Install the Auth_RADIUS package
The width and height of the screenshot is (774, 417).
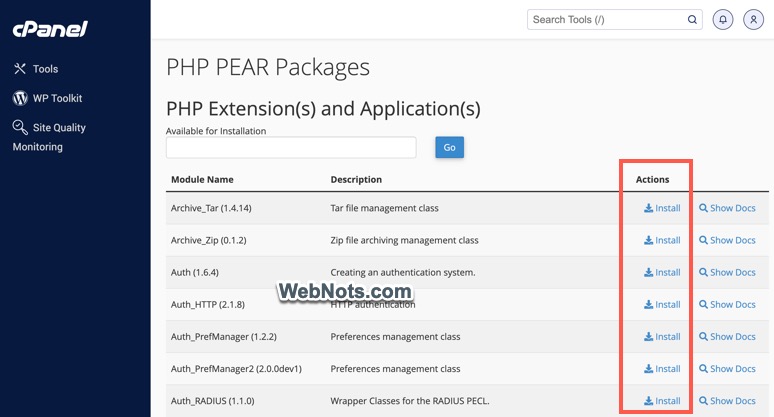tap(662, 401)
